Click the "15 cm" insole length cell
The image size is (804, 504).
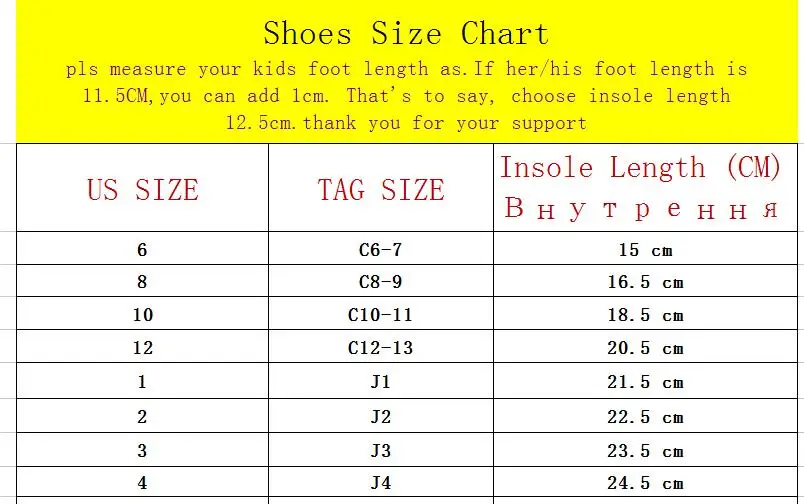click(x=645, y=249)
